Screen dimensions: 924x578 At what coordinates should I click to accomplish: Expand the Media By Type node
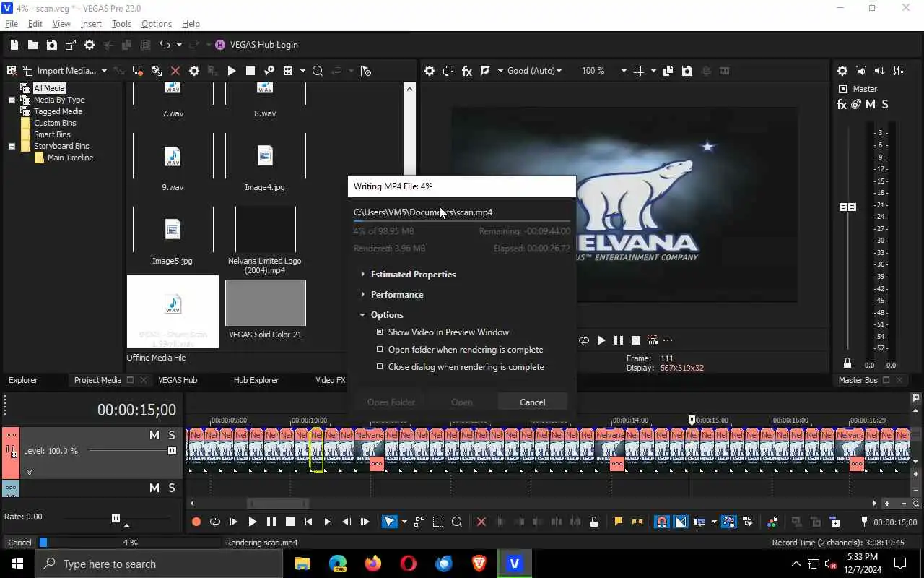12,100
